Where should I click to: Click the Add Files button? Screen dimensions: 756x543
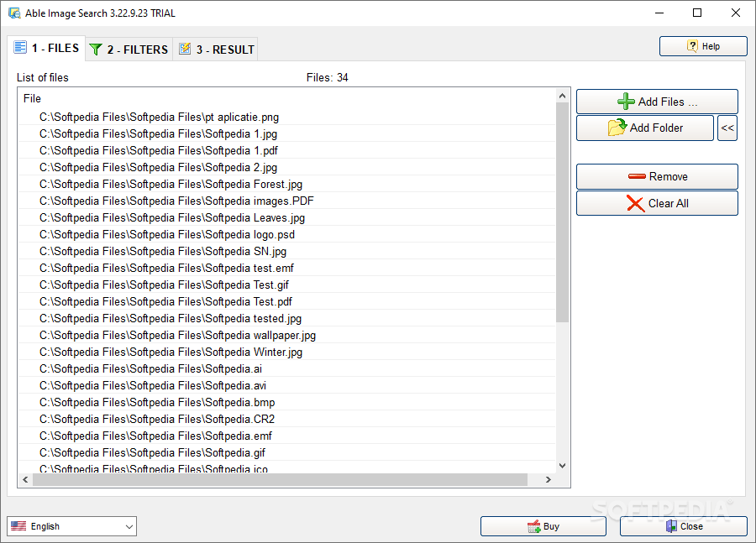point(657,102)
